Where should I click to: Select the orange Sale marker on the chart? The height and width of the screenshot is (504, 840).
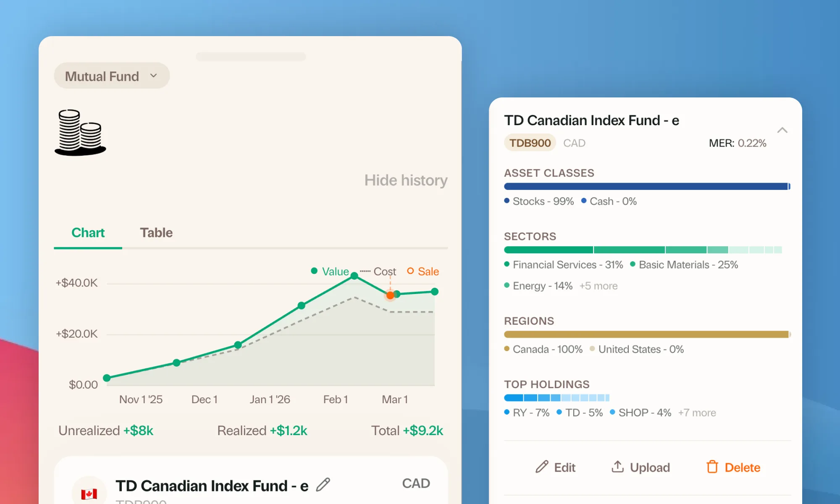[390, 295]
